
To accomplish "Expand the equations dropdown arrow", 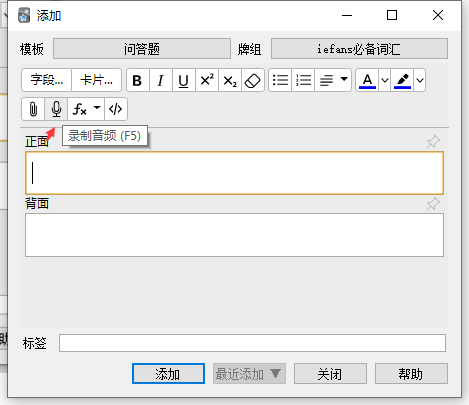I will click(97, 108).
